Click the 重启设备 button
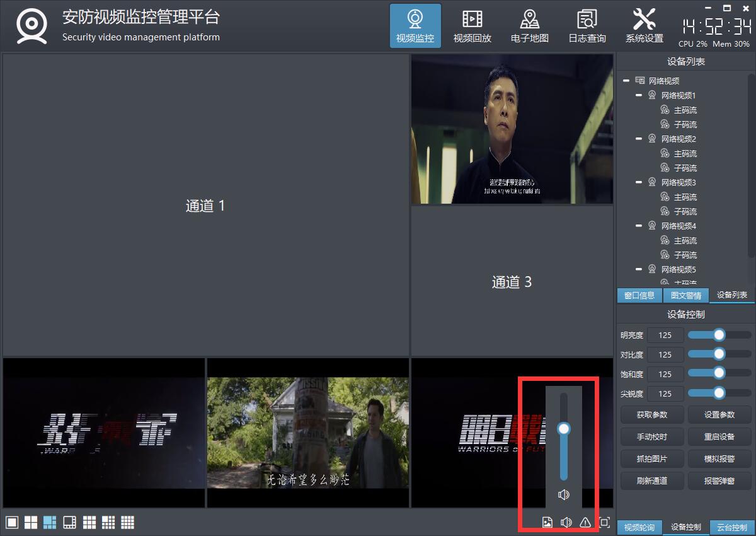756x536 pixels. (x=719, y=436)
